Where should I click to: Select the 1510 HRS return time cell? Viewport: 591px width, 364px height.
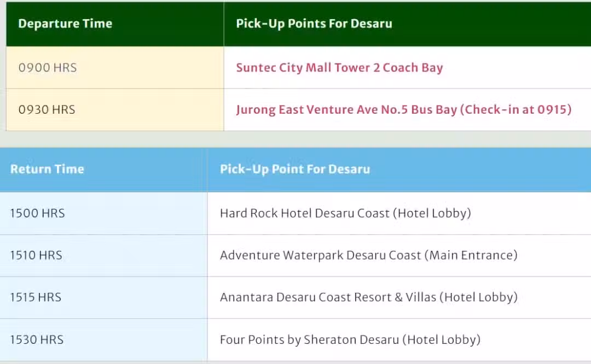(103, 256)
